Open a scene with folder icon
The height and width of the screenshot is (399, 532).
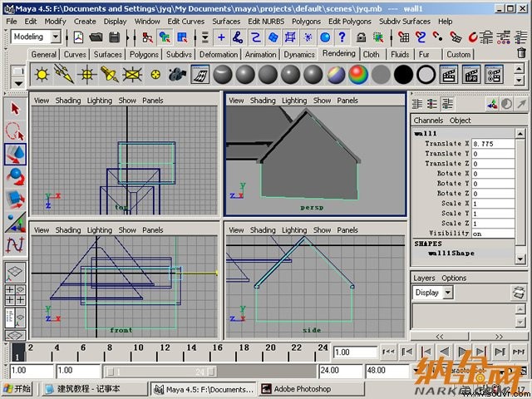(96, 37)
